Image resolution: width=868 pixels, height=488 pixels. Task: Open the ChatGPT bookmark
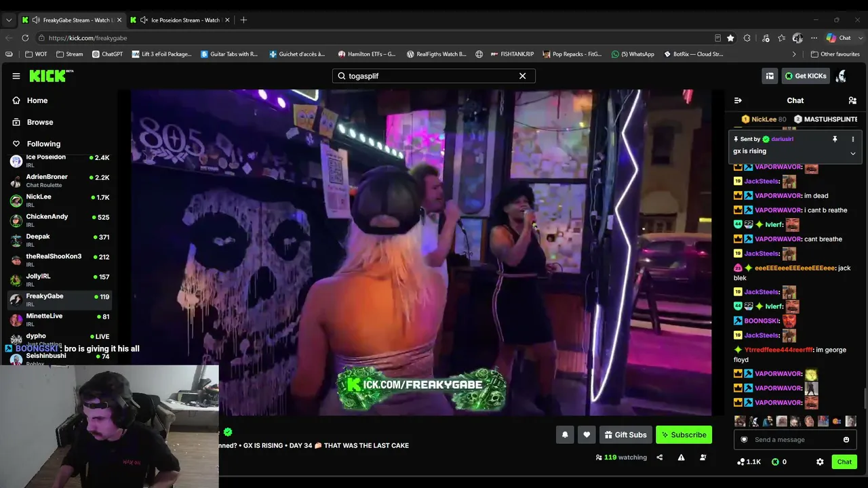107,54
